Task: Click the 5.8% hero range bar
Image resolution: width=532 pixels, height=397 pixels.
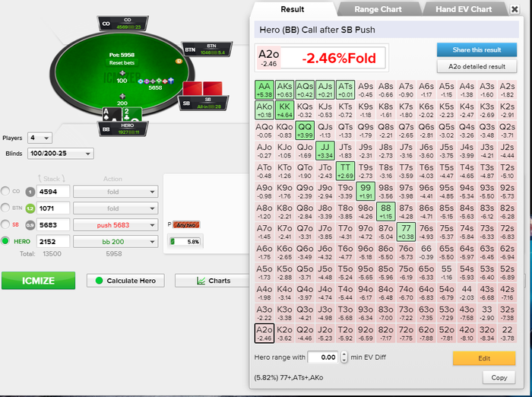Action: pos(185,241)
